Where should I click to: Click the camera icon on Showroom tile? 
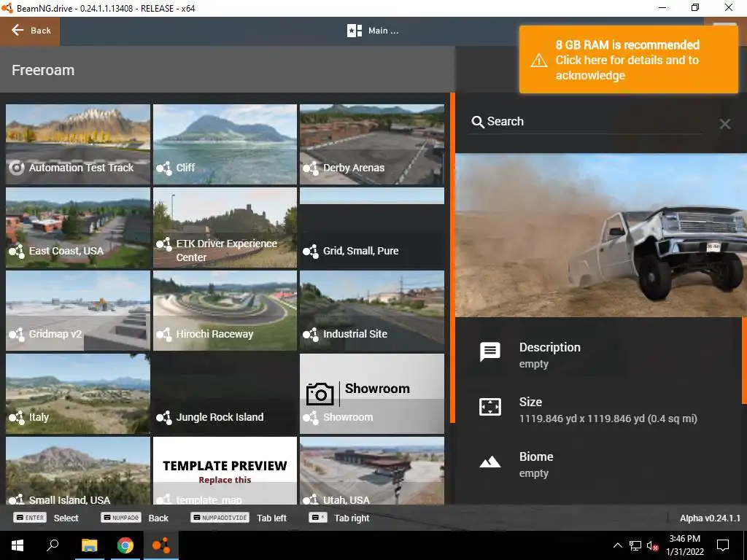320,394
